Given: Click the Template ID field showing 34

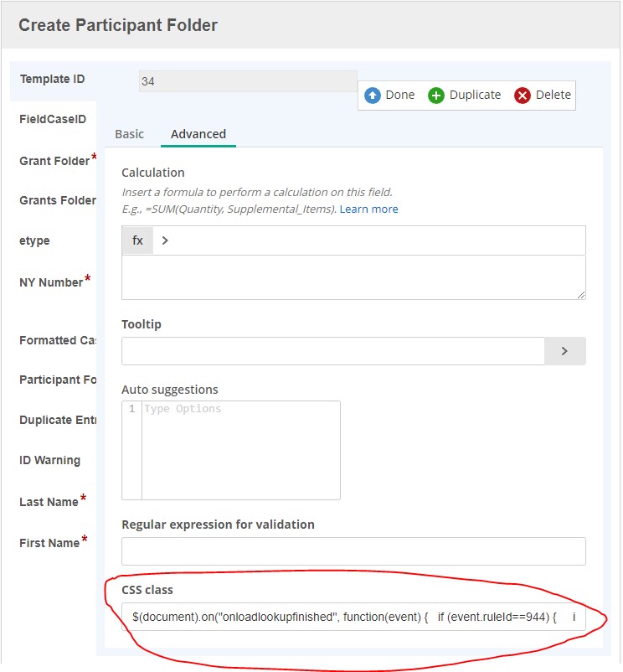Looking at the screenshot, I should point(248,82).
